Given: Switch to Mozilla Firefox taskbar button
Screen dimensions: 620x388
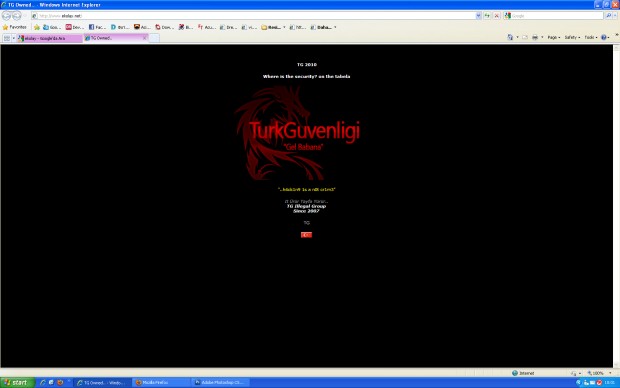Looking at the screenshot, I should 161,382.
